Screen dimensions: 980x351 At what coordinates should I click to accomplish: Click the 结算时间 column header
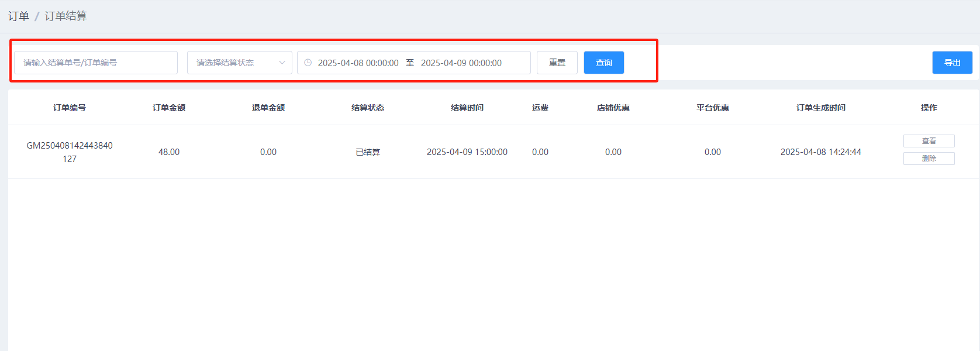click(x=467, y=108)
